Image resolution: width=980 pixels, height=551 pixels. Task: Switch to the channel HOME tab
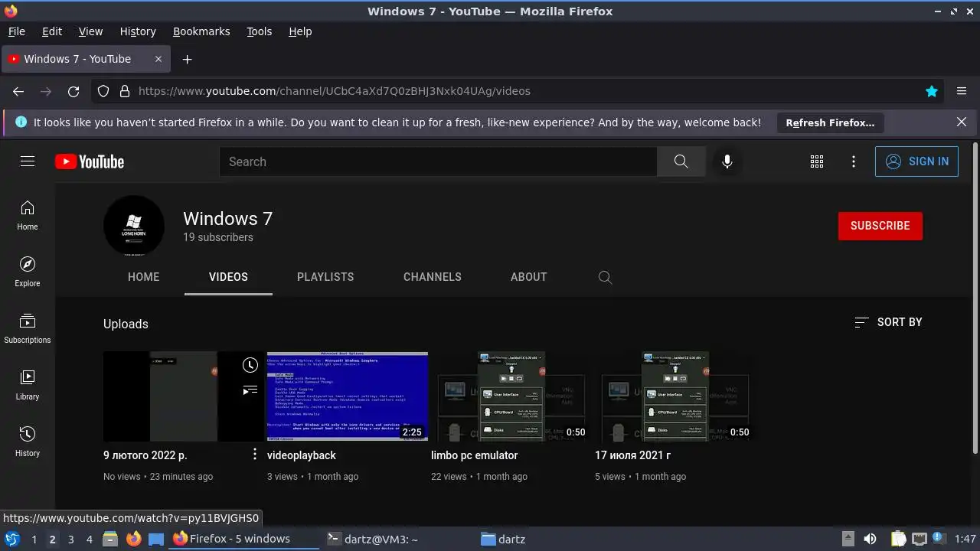point(144,277)
